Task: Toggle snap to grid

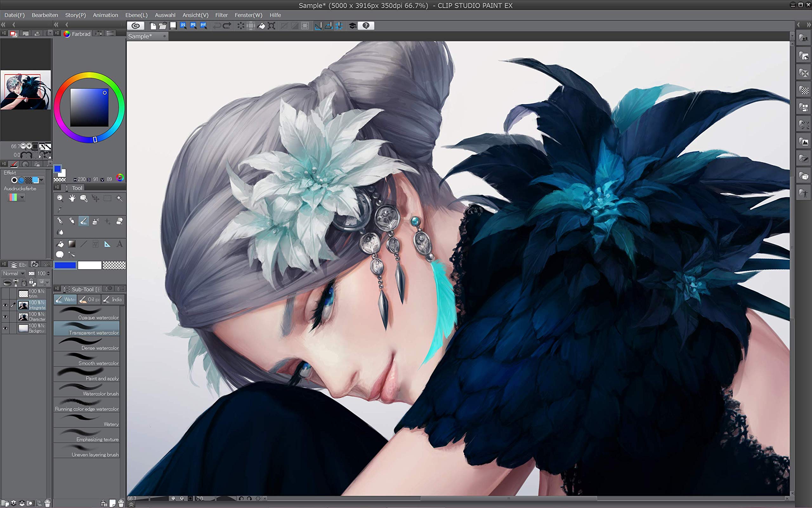Action: click(339, 25)
